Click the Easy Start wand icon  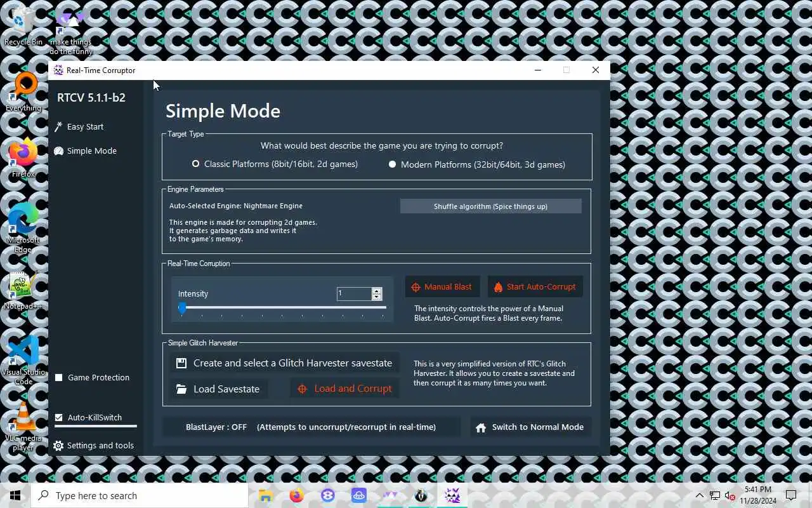pos(58,126)
